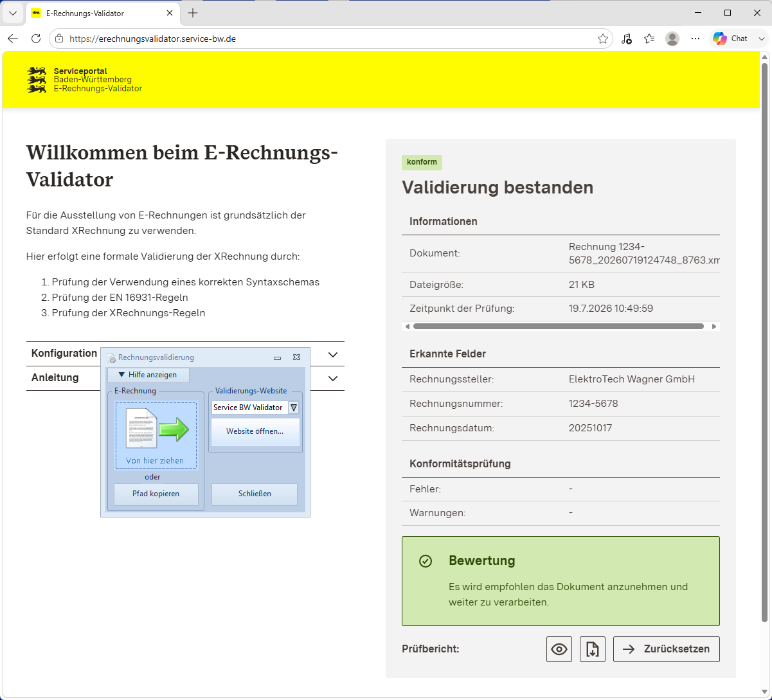
Task: Click the Schließen button
Action: [x=255, y=494]
